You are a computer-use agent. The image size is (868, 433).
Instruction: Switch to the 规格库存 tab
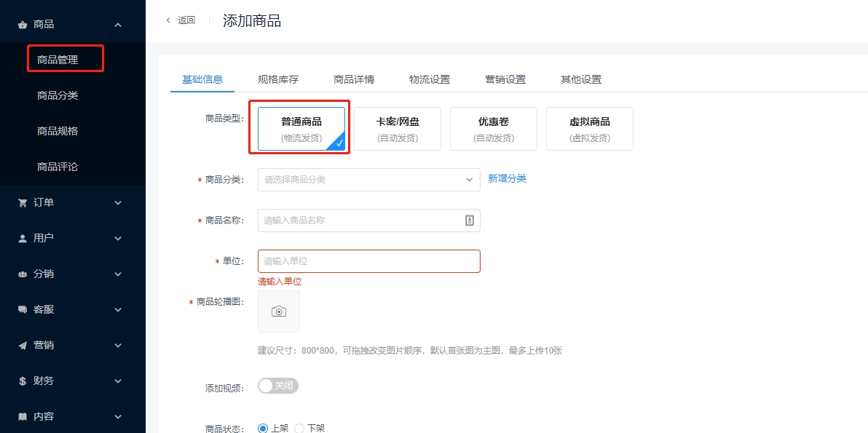pos(277,79)
